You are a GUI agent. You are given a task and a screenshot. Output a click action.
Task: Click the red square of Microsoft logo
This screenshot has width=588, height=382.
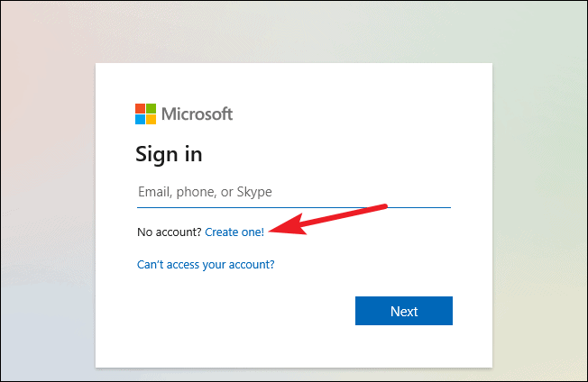(x=141, y=109)
